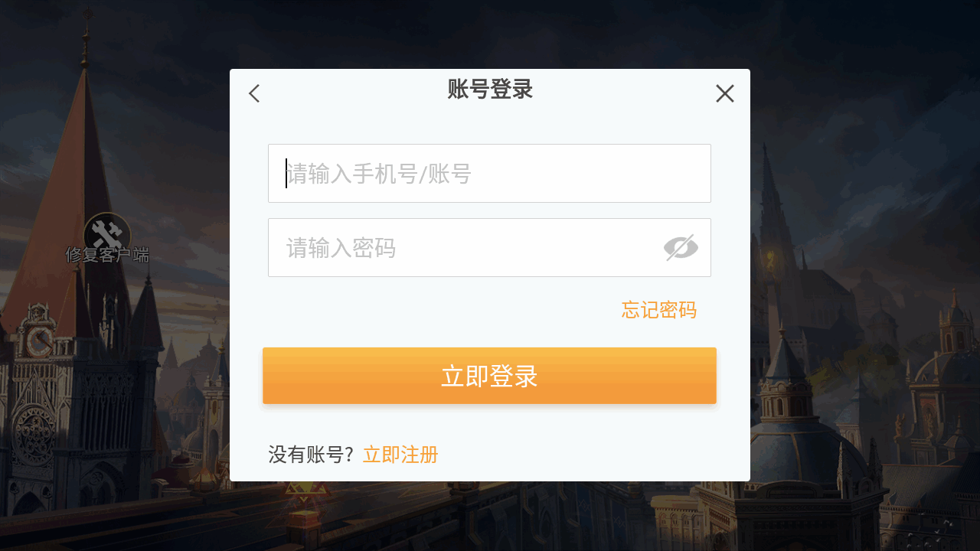Submit credentials with 立即登录

(x=489, y=376)
